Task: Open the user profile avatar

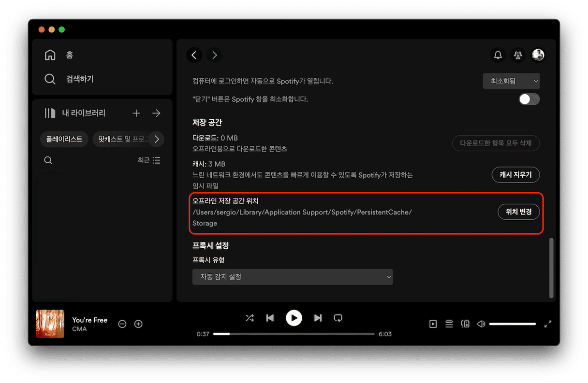Action: pyautogui.click(x=538, y=55)
